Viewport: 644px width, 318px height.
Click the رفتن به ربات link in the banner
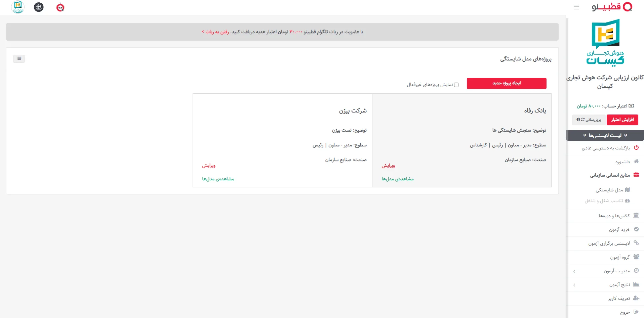click(215, 32)
